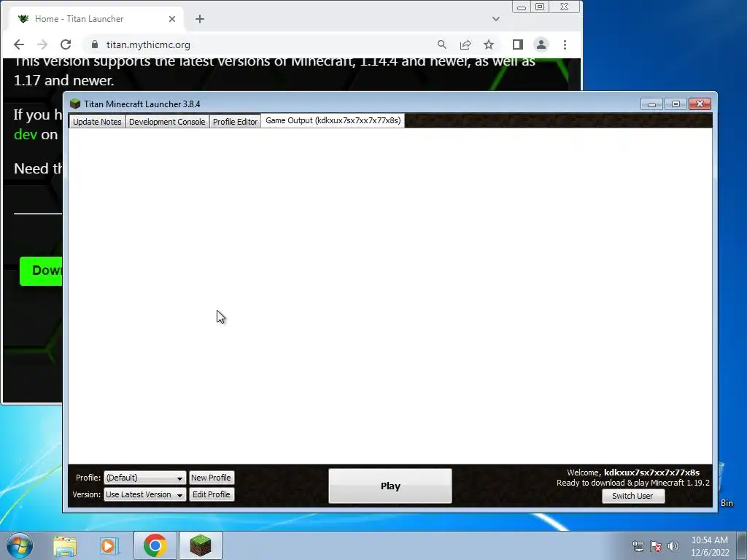Expand the Profile dropdown
The image size is (747, 560).
pos(145,478)
